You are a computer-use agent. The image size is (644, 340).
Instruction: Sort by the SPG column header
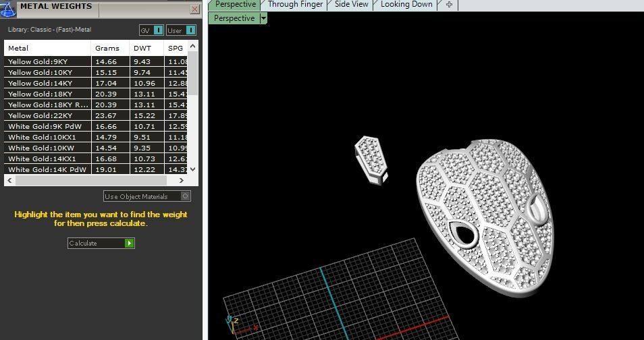click(176, 48)
